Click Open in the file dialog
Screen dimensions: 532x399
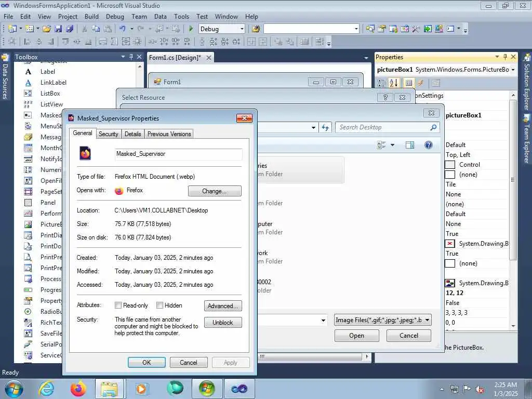point(356,336)
